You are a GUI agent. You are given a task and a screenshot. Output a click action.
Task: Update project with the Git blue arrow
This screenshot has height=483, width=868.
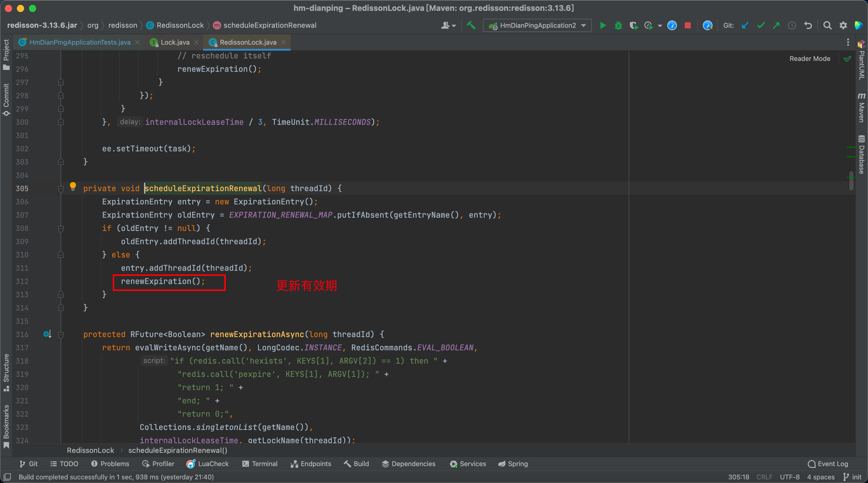pyautogui.click(x=745, y=25)
